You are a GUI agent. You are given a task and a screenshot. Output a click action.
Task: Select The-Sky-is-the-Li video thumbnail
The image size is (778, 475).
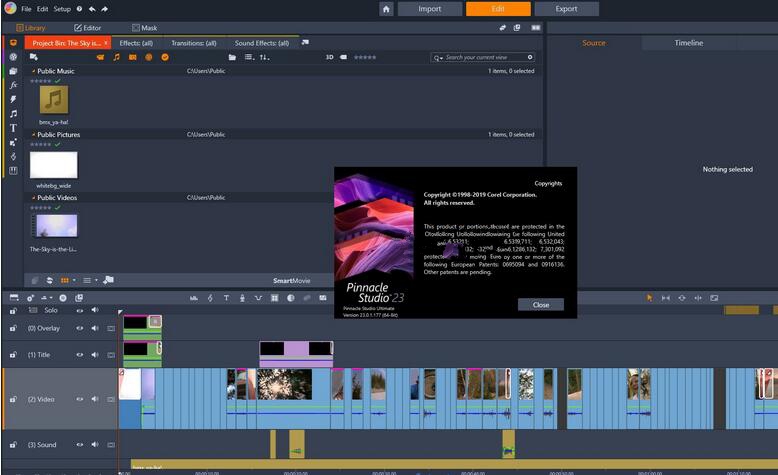pyautogui.click(x=54, y=226)
